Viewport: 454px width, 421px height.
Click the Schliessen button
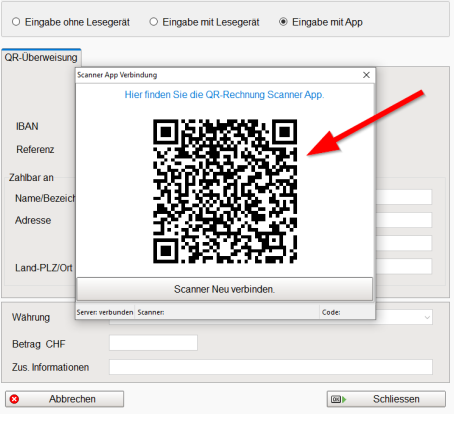[x=386, y=399]
